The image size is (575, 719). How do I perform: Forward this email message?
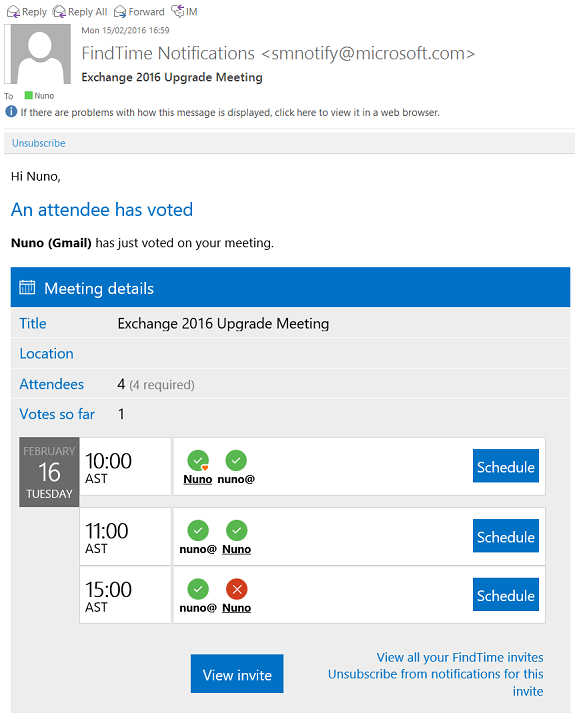coord(139,11)
